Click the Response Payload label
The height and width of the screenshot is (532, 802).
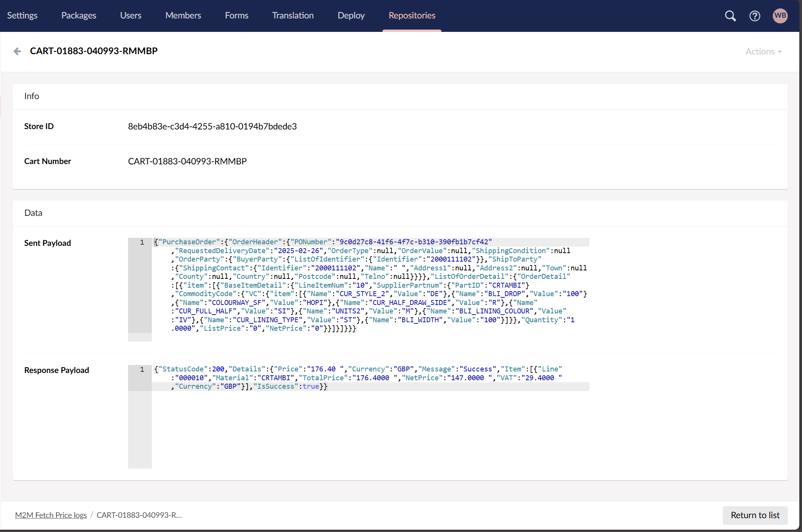(57, 370)
